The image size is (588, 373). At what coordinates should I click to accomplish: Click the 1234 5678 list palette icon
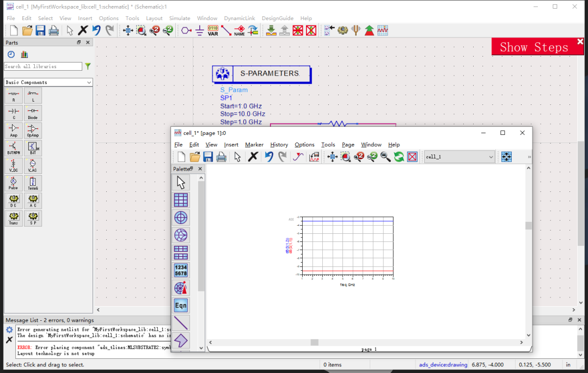[x=181, y=270]
